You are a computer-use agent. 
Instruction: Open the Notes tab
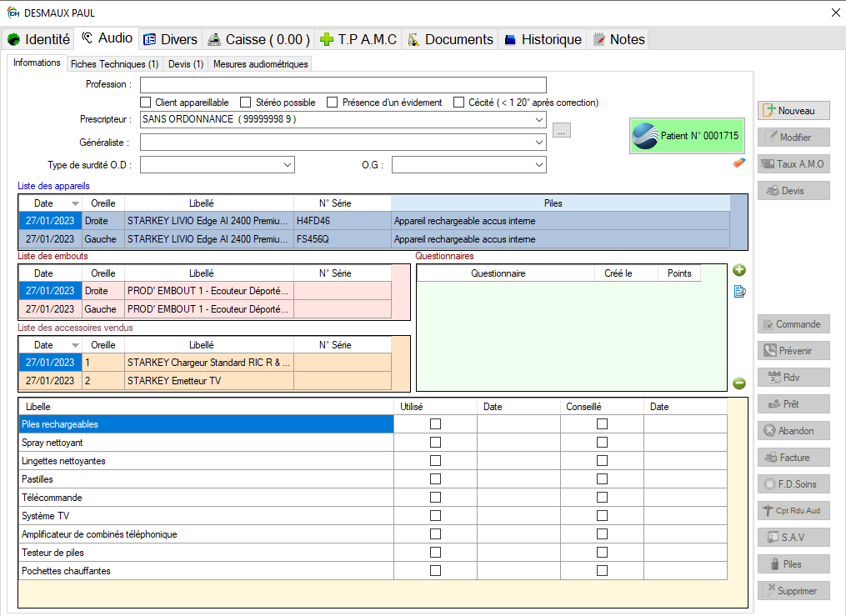(x=618, y=39)
